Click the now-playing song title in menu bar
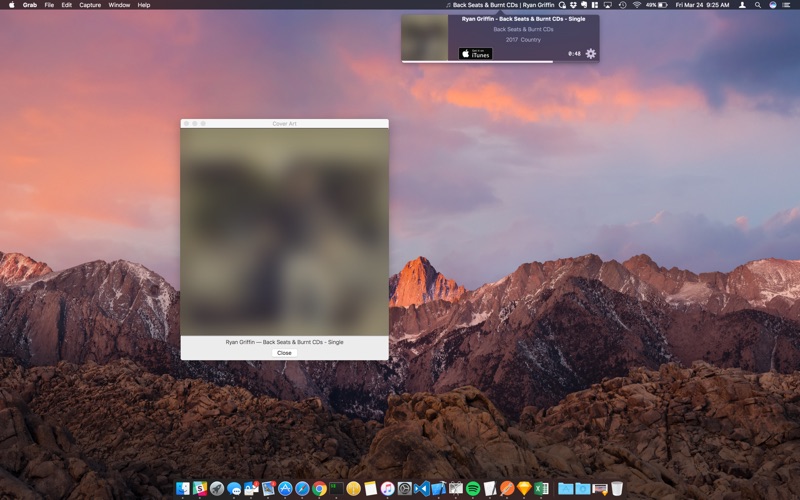Viewport: 800px width, 500px height. (x=500, y=5)
